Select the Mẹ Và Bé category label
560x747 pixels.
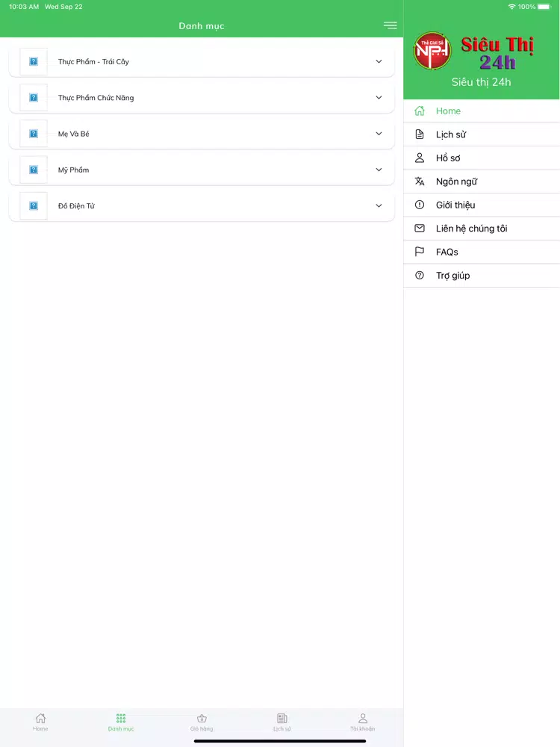coord(73,134)
